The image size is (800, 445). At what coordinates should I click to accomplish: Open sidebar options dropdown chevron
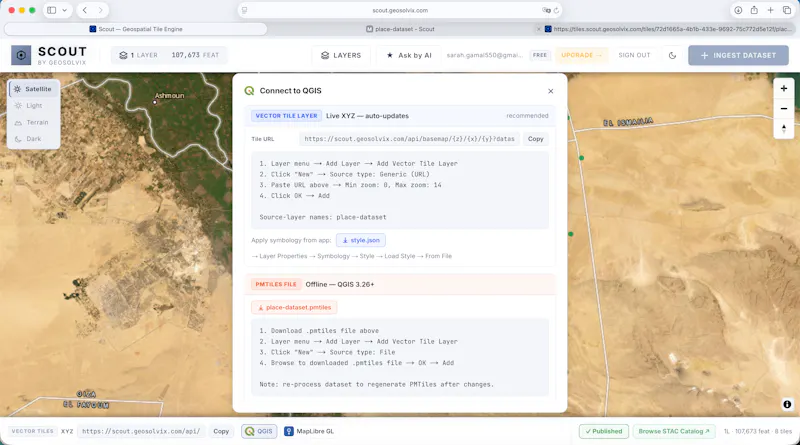coord(65,10)
